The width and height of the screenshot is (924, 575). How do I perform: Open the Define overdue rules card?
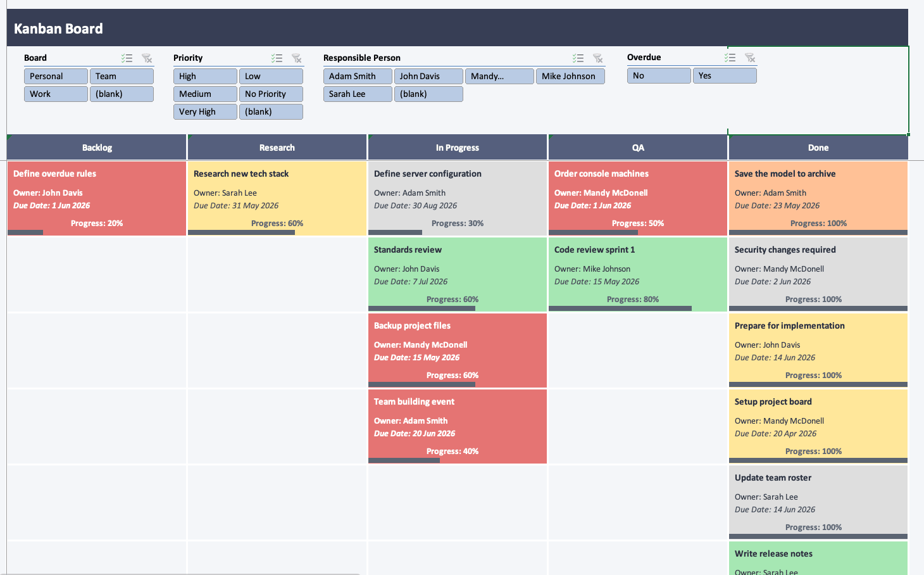pos(97,198)
